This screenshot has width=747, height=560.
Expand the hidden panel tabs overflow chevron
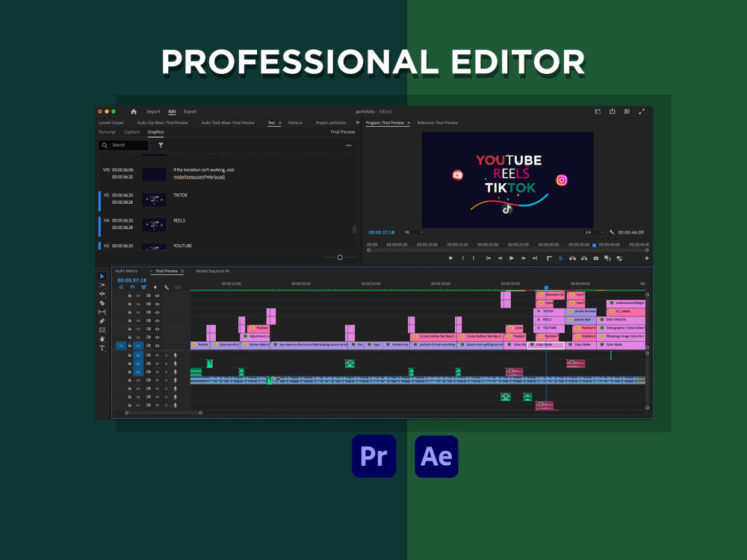pyautogui.click(x=358, y=122)
